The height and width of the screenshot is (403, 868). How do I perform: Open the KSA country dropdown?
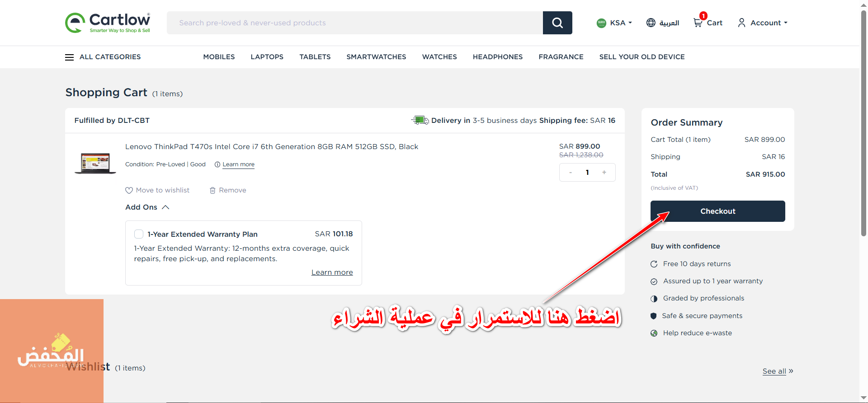click(x=614, y=23)
